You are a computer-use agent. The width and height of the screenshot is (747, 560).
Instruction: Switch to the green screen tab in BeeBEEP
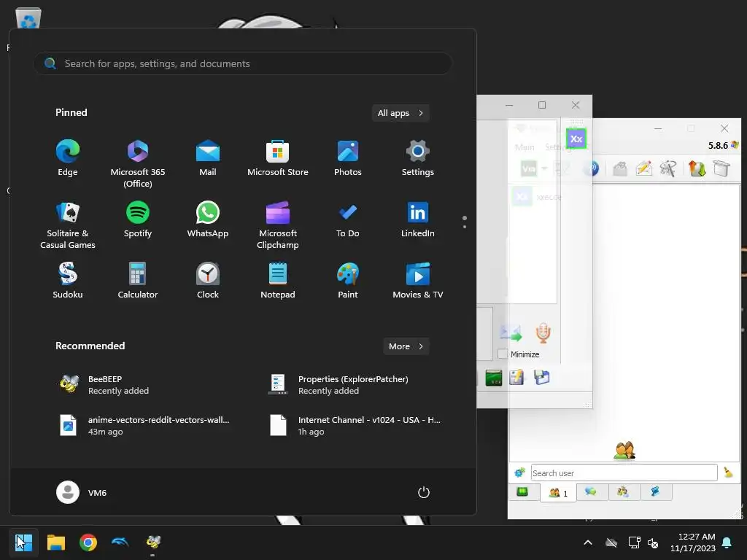pyautogui.click(x=522, y=492)
